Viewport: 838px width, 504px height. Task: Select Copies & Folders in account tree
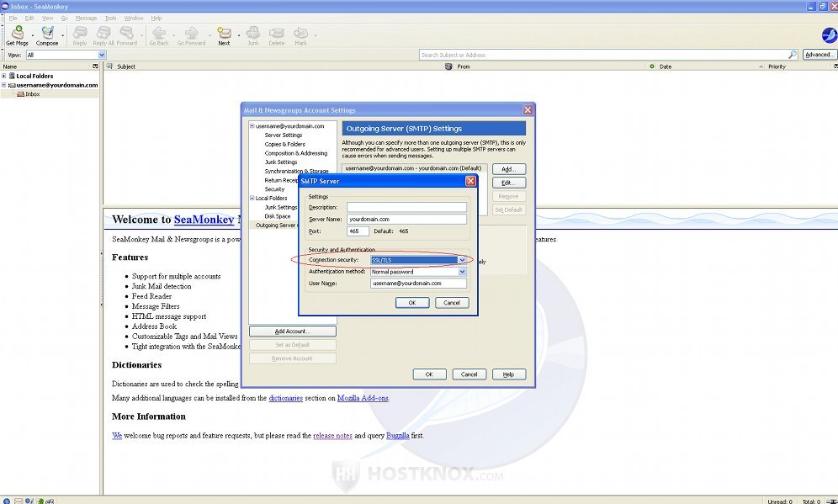(x=285, y=145)
